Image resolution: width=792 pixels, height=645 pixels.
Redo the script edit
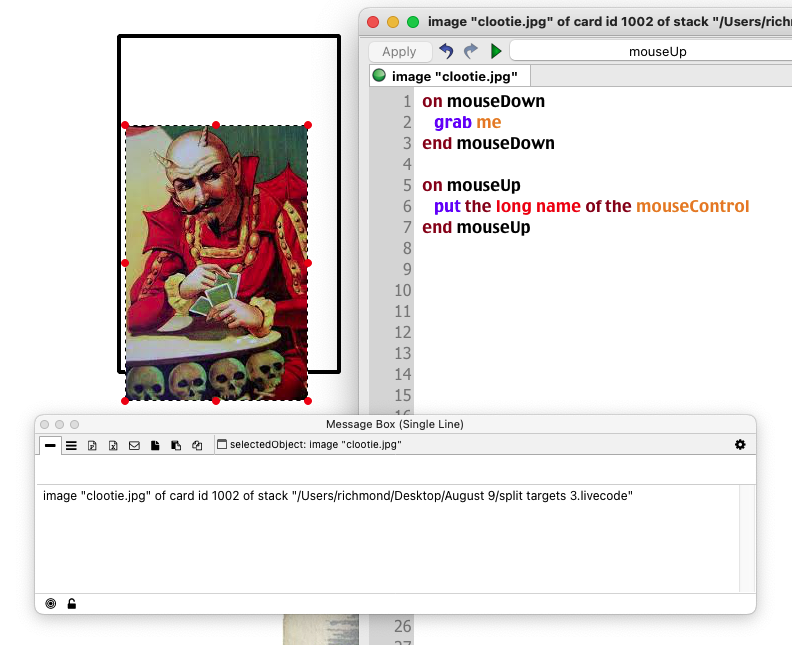click(x=471, y=51)
